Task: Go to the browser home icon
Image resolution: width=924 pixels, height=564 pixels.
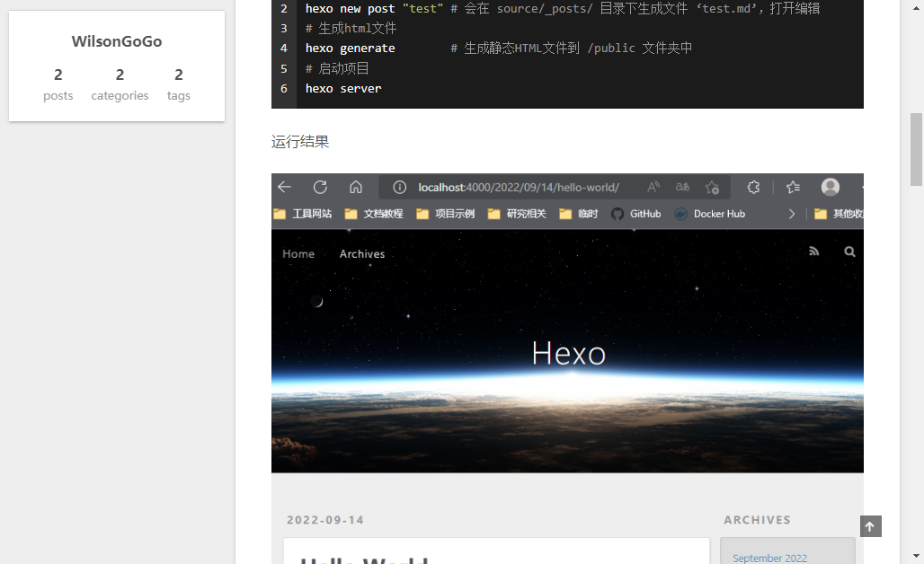Action: 356,187
